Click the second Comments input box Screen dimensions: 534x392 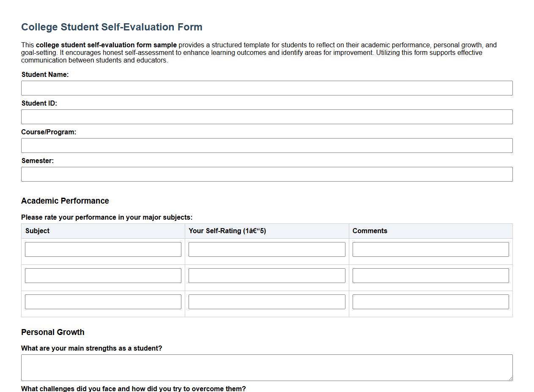point(430,275)
